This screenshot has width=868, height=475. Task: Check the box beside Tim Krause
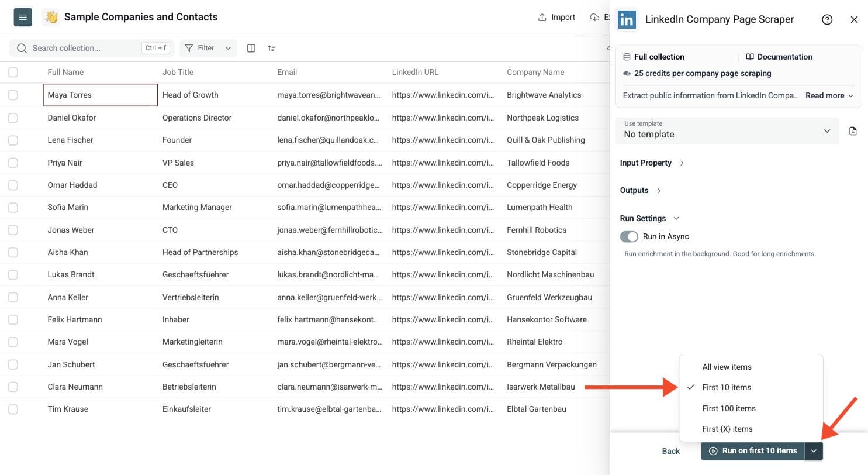[13, 409]
